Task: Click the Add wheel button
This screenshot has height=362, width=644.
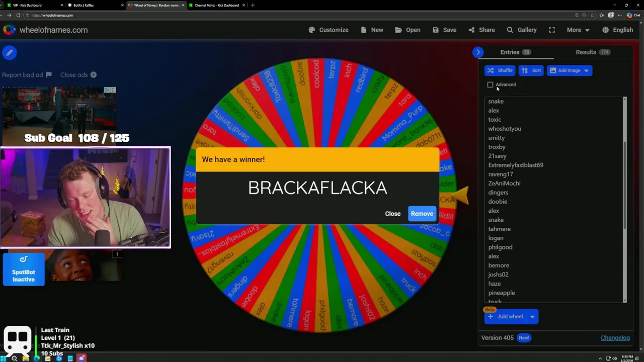Action: point(505,317)
